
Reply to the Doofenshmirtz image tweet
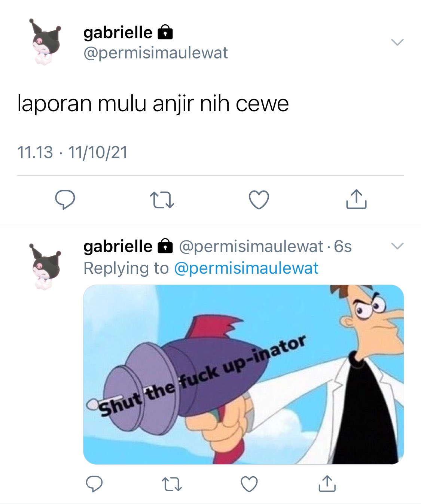point(94,483)
